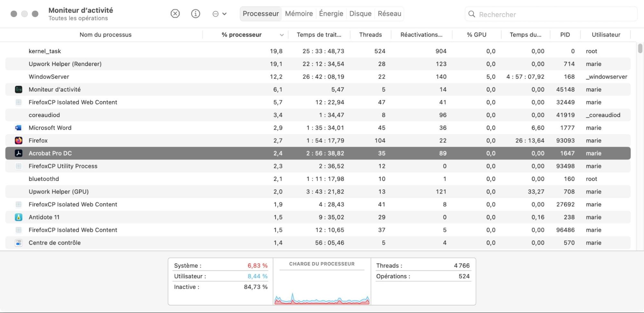The height and width of the screenshot is (313, 644).
Task: Click the Acrobat Pro DC icon
Action: click(x=19, y=153)
